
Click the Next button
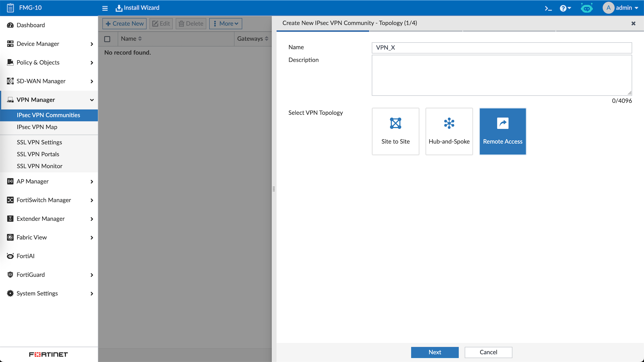(435, 352)
